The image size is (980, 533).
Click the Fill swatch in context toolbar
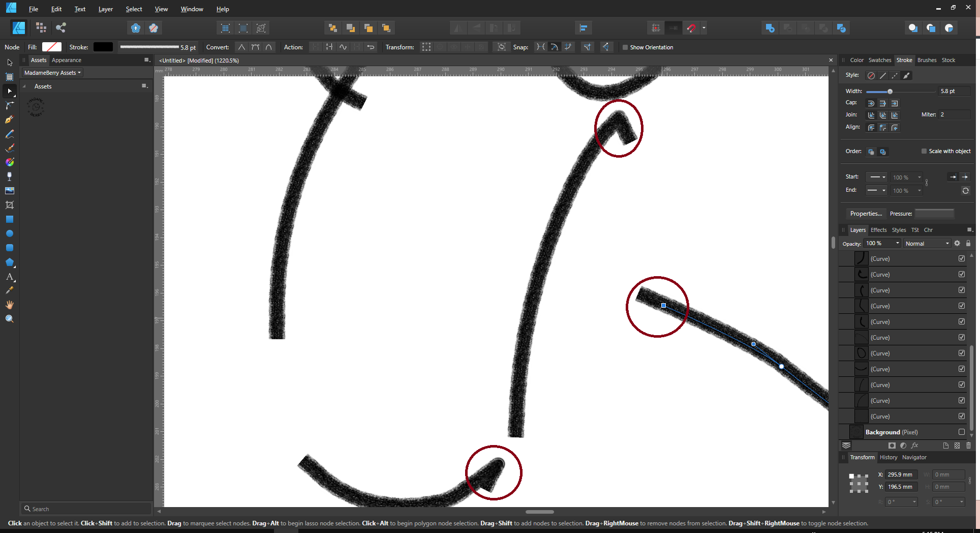(x=51, y=47)
